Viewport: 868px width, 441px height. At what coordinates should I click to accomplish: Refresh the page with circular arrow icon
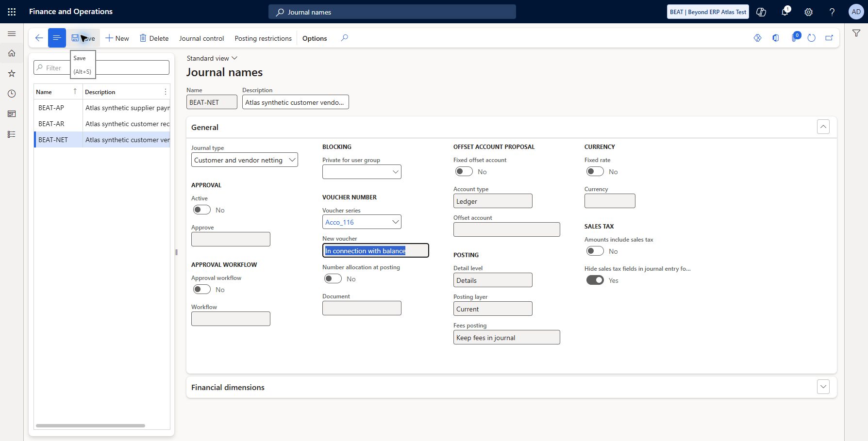tap(811, 38)
